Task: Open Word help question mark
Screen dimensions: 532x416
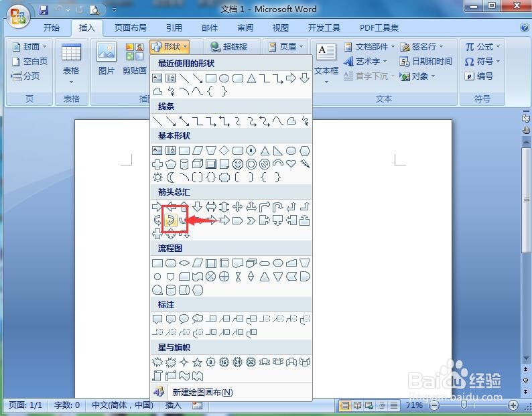Action: (525, 28)
